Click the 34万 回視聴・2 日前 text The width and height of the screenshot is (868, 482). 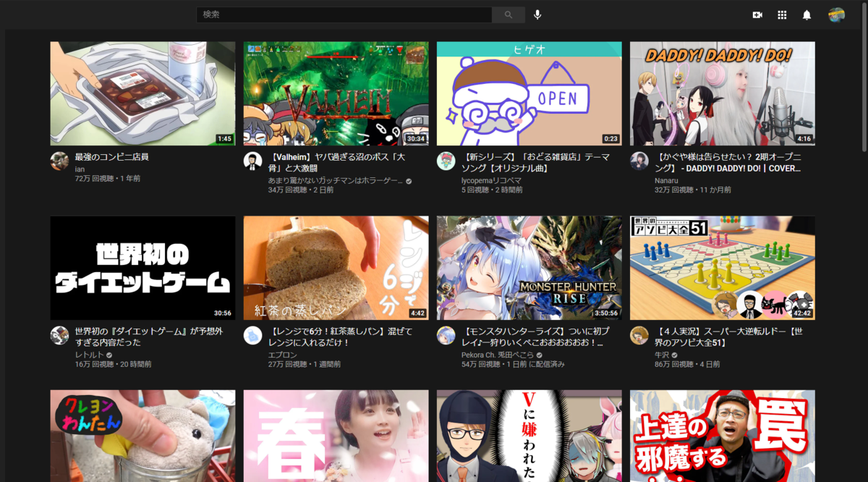(x=300, y=190)
